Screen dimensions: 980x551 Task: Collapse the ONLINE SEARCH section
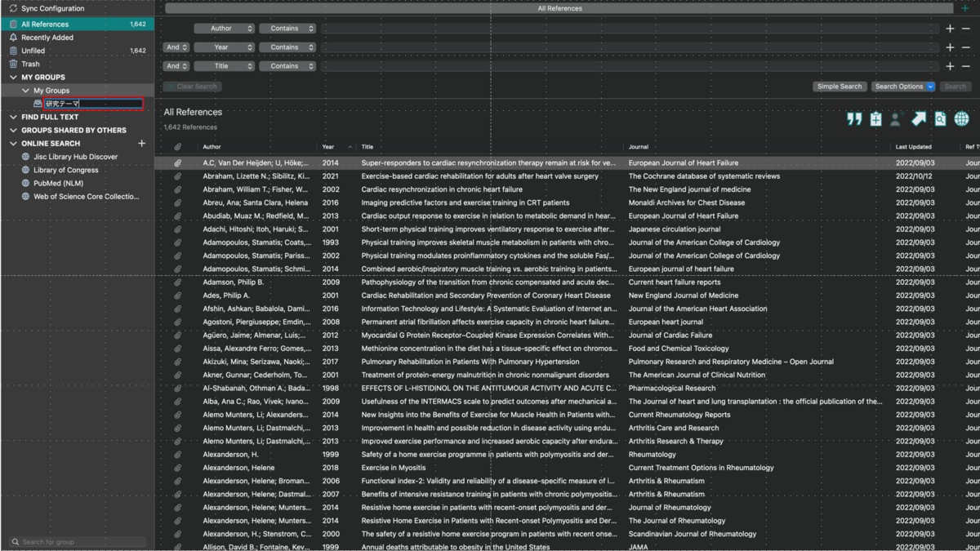point(13,144)
